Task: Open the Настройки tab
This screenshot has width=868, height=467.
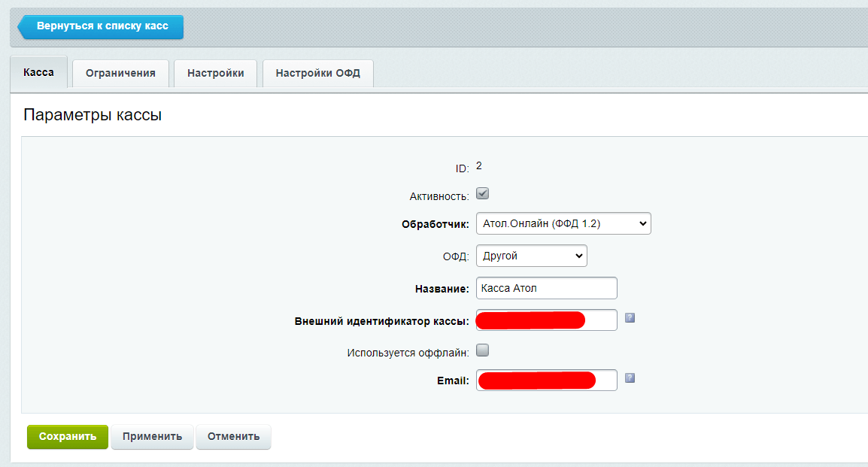Action: click(216, 73)
